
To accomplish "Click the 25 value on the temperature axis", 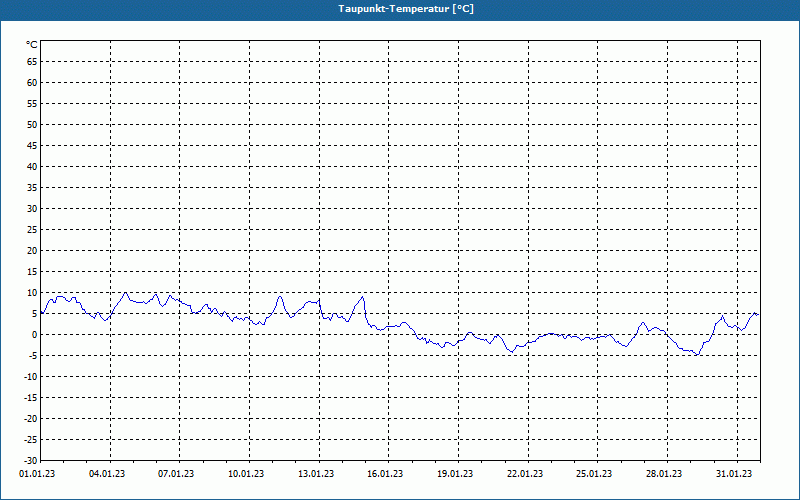I will click(x=32, y=230).
